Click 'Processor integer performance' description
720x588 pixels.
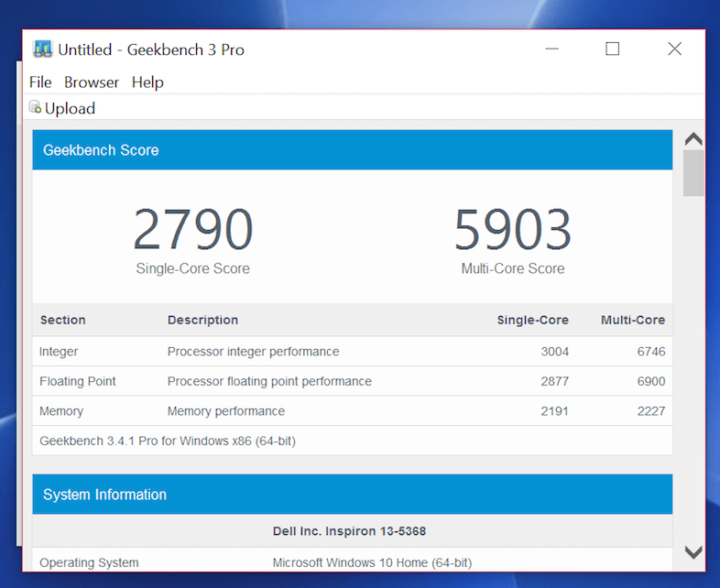pyautogui.click(x=254, y=352)
